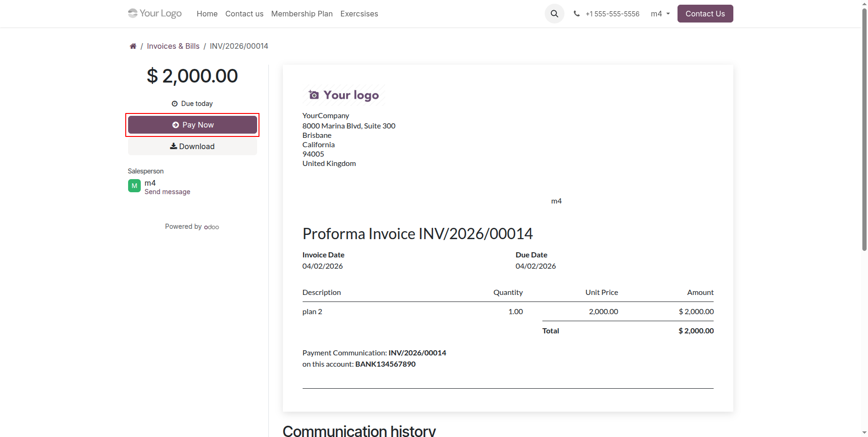Click the unit price 2,000.00 cell
The height and width of the screenshot is (437, 868).
(x=603, y=311)
